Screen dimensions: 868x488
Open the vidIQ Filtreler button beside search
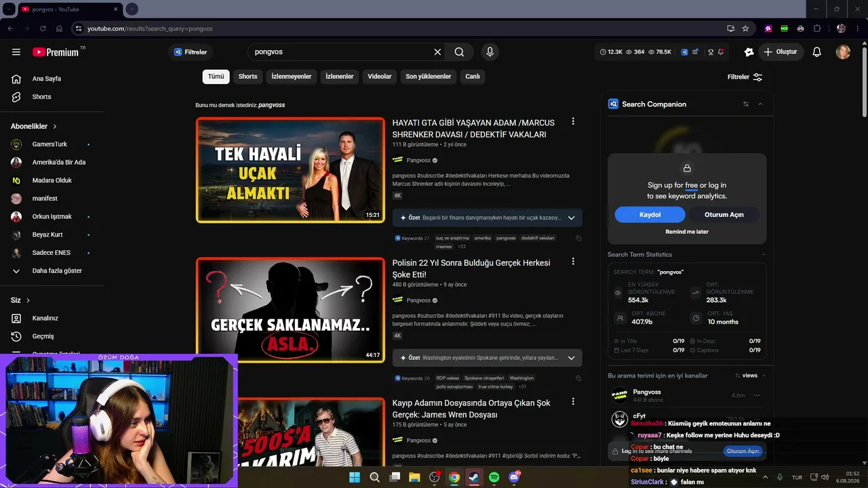191,52
